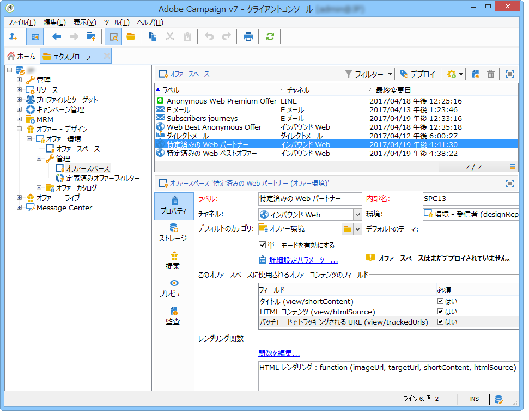Screen dimensions: 529x420
Task: Click the duplicate offer space icon
Action: [x=476, y=74]
